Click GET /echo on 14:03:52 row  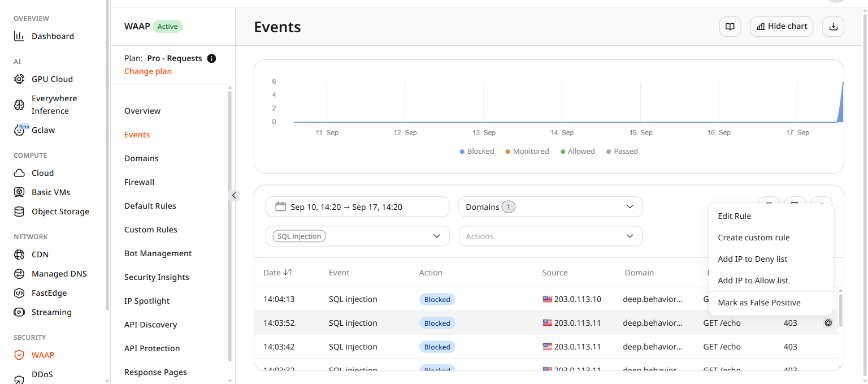(722, 323)
